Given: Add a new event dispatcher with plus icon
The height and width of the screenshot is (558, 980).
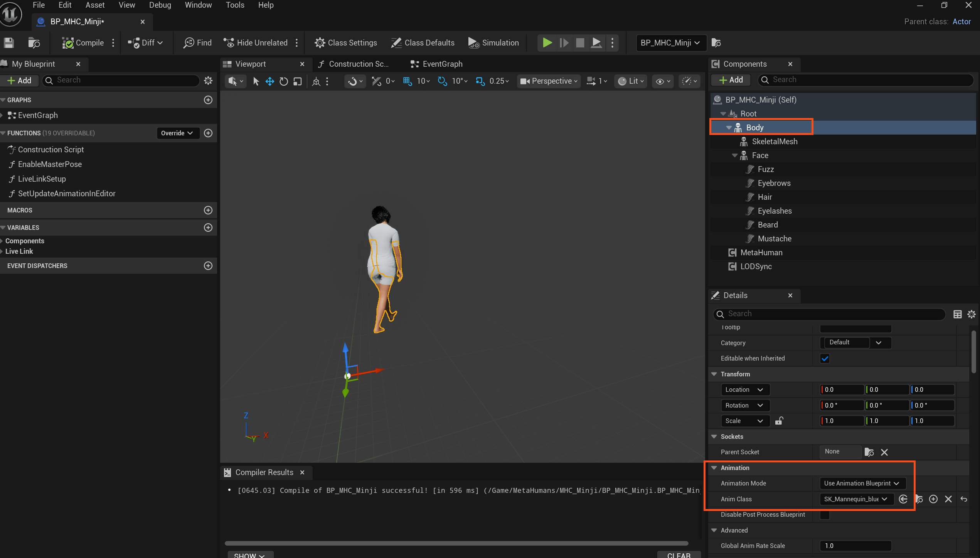Looking at the screenshot, I should 208,266.
